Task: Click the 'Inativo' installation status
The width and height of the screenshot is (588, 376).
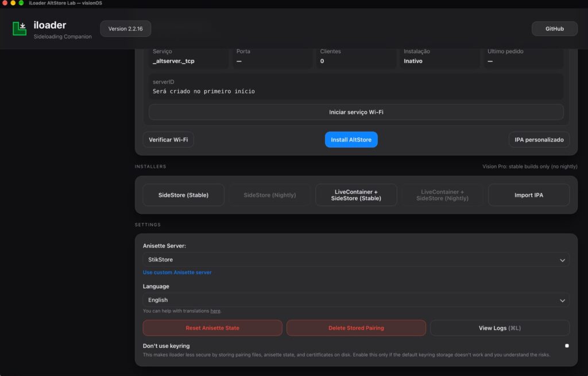Action: (x=413, y=61)
